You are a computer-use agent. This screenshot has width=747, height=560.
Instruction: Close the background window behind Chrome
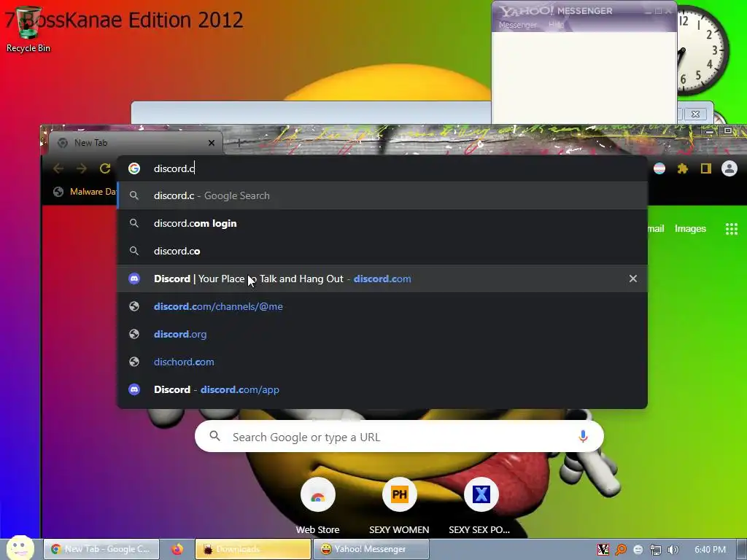click(695, 114)
